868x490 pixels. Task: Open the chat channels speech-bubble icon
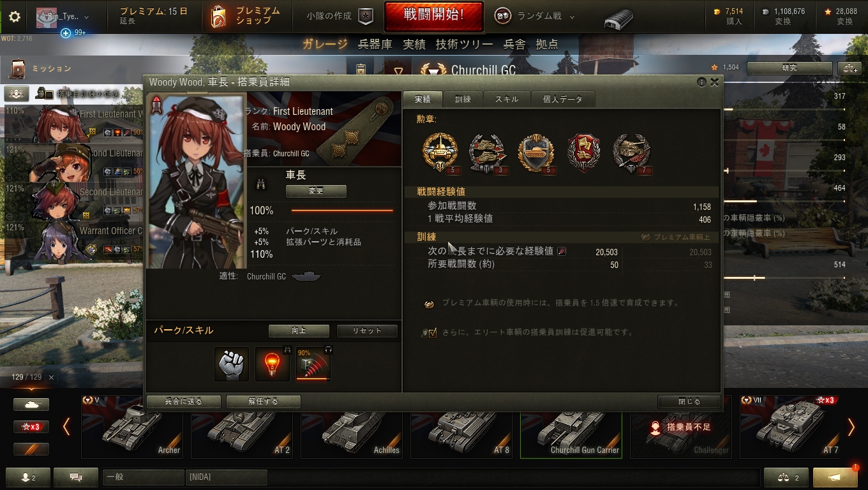76,477
